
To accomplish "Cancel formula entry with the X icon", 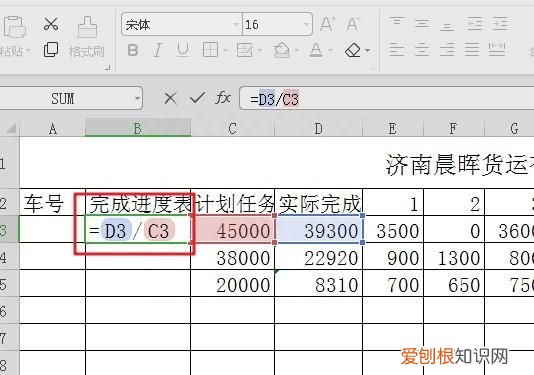I will click(x=170, y=98).
